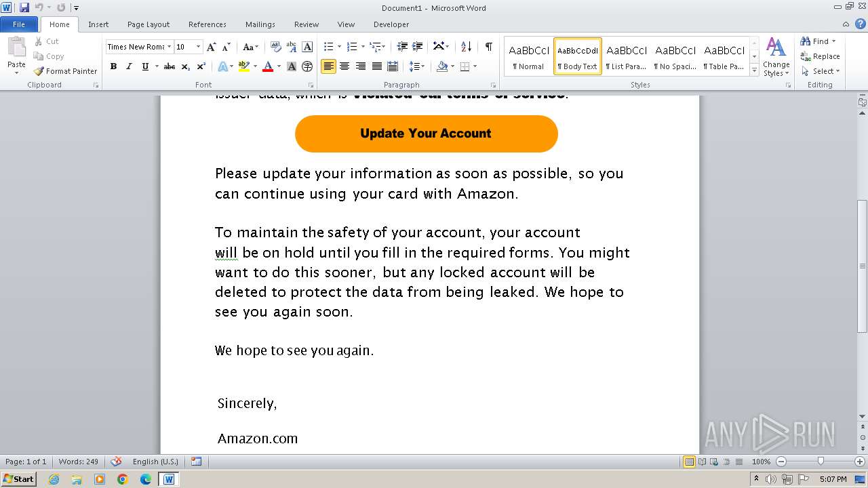Toggle Italic formatting
Viewport: 868px width, 488px height.
pos(129,66)
